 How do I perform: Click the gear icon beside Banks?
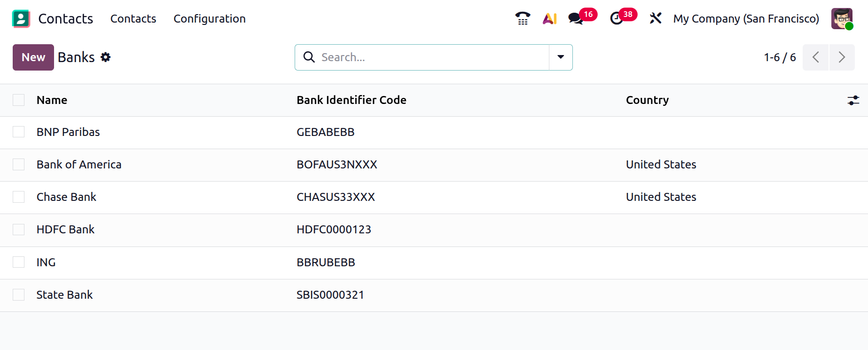click(x=106, y=57)
